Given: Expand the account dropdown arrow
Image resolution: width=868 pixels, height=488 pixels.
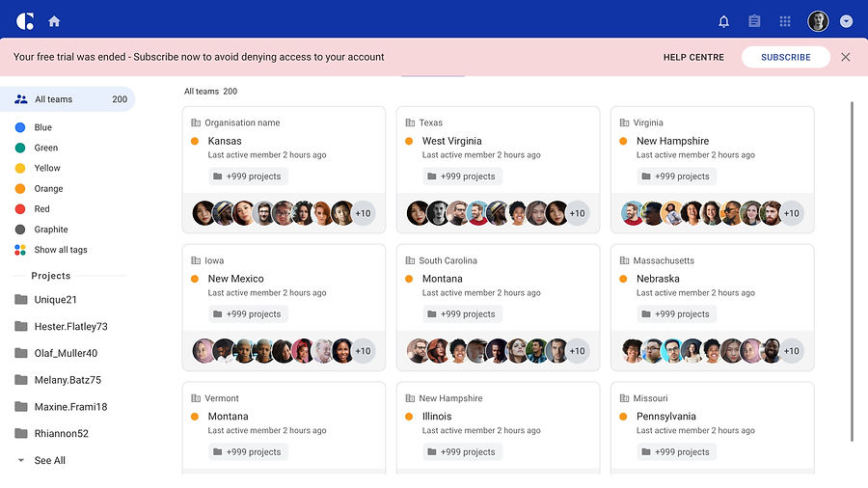Looking at the screenshot, I should pyautogui.click(x=846, y=21).
